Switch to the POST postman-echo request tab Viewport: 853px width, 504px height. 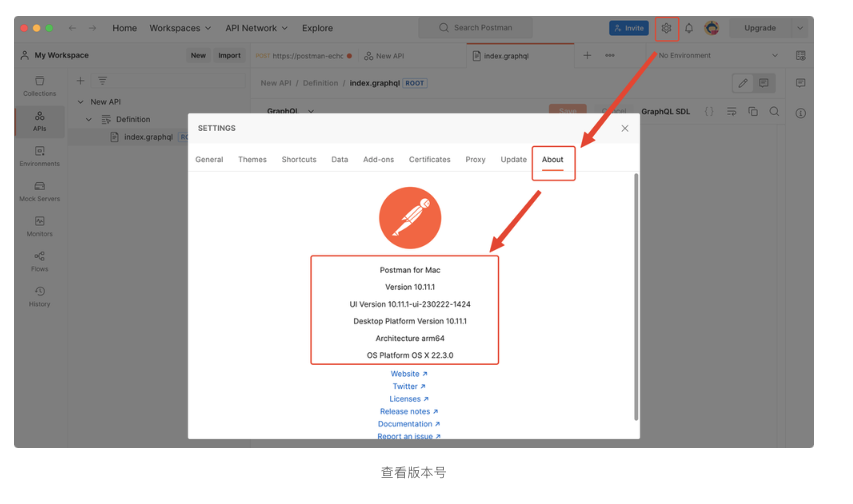tap(304, 56)
